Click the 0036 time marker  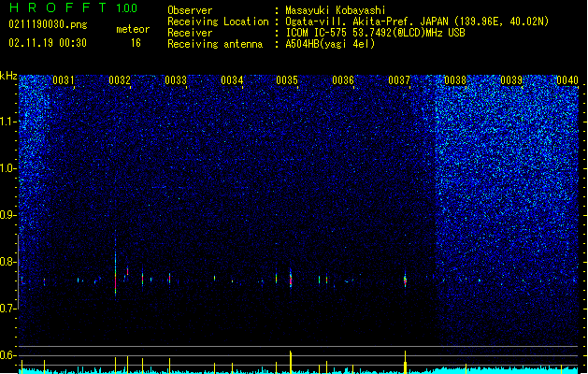(x=343, y=80)
